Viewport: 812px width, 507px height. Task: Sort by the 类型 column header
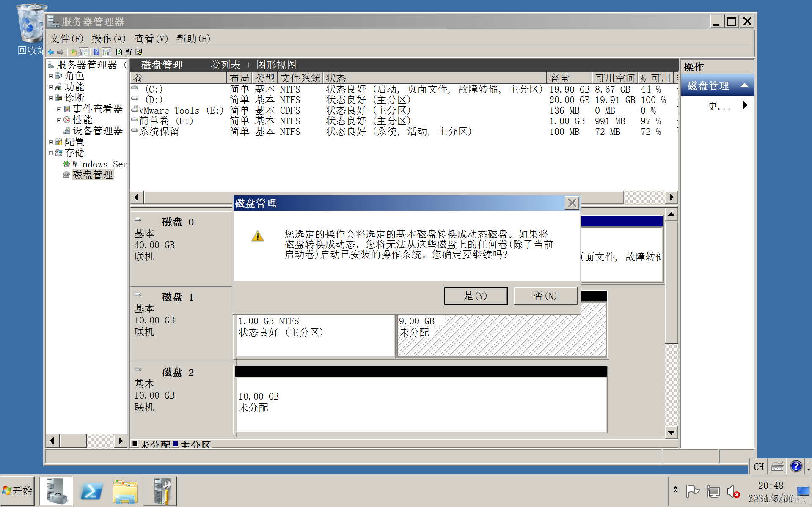[x=265, y=78]
